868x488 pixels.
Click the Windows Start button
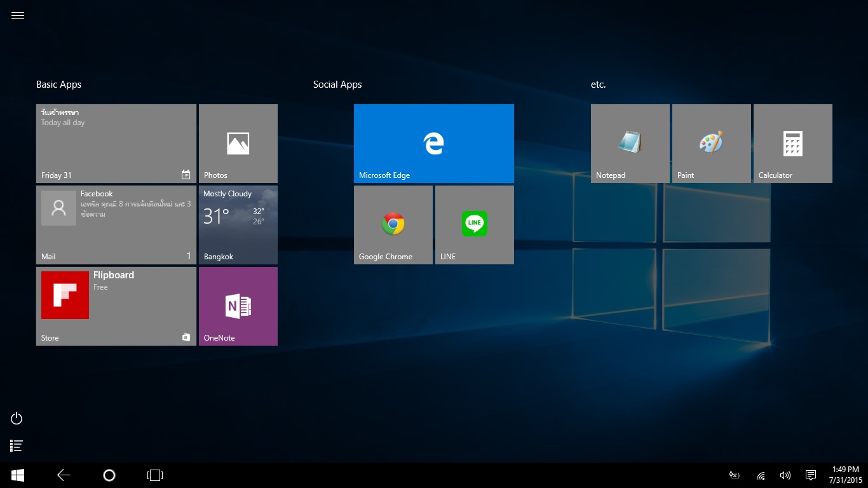coord(18,475)
